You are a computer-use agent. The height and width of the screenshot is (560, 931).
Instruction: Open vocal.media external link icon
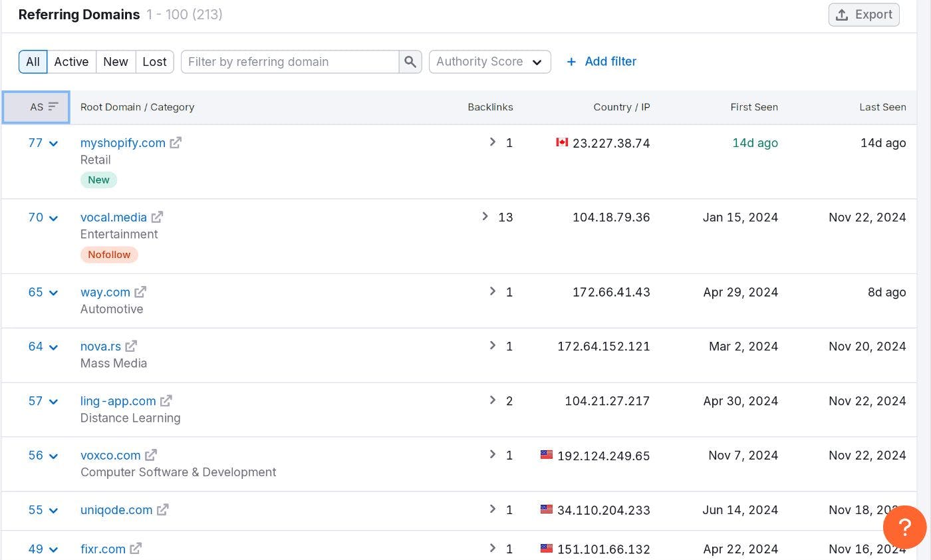pyautogui.click(x=157, y=217)
